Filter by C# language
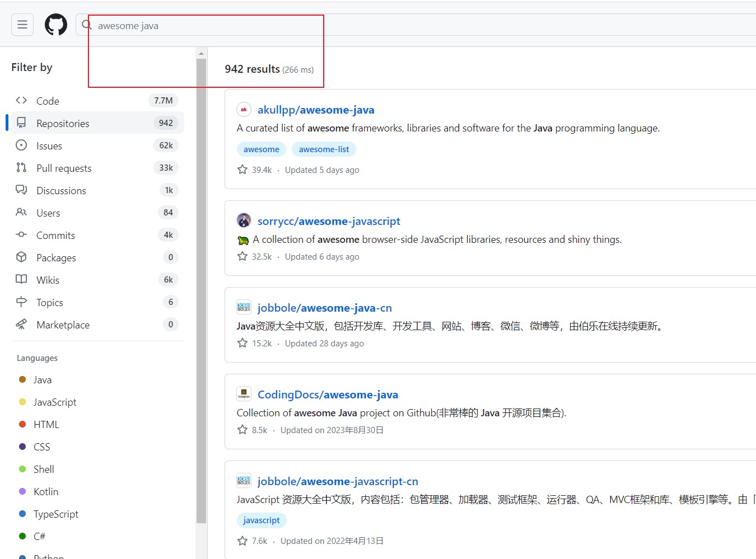 click(x=39, y=537)
